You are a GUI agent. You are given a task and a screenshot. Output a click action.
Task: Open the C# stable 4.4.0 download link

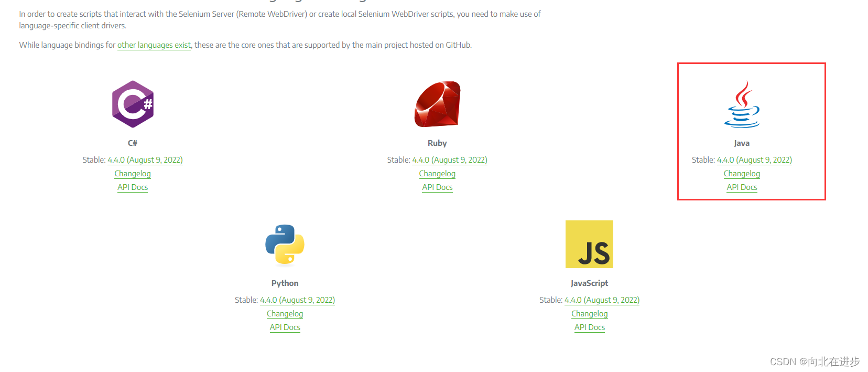click(145, 160)
